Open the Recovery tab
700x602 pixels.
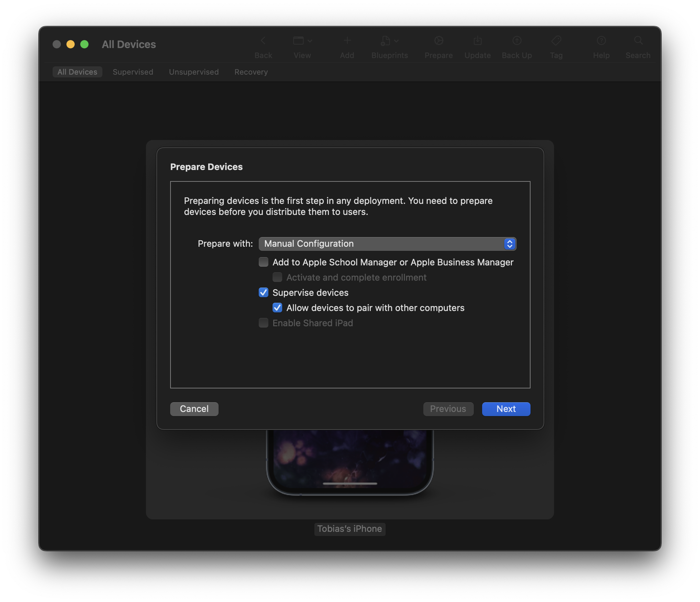251,72
